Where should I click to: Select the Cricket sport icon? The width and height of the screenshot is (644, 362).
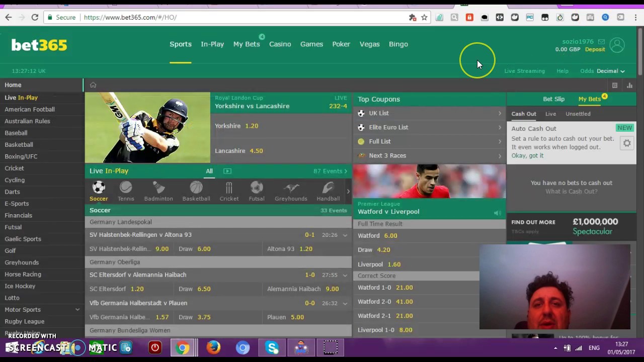[229, 191]
